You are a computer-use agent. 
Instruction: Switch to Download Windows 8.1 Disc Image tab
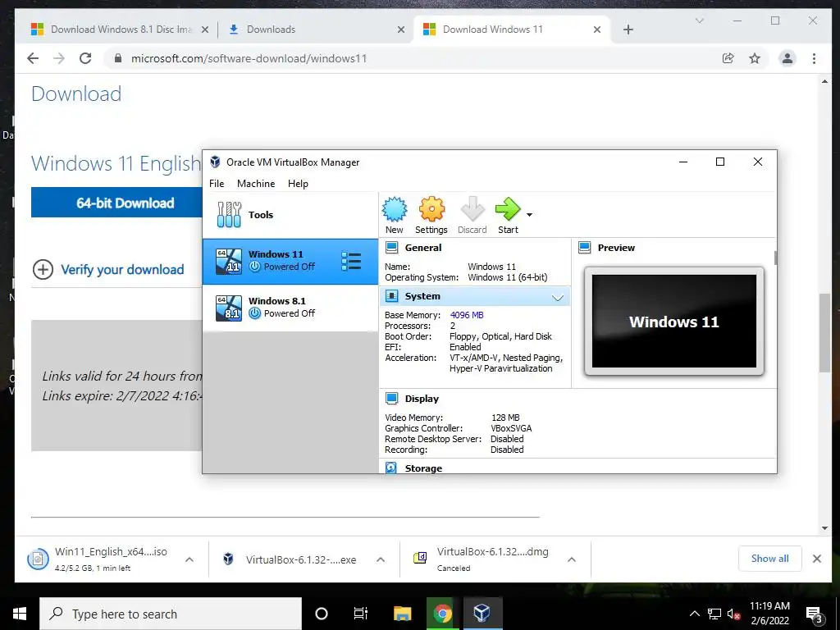point(120,30)
